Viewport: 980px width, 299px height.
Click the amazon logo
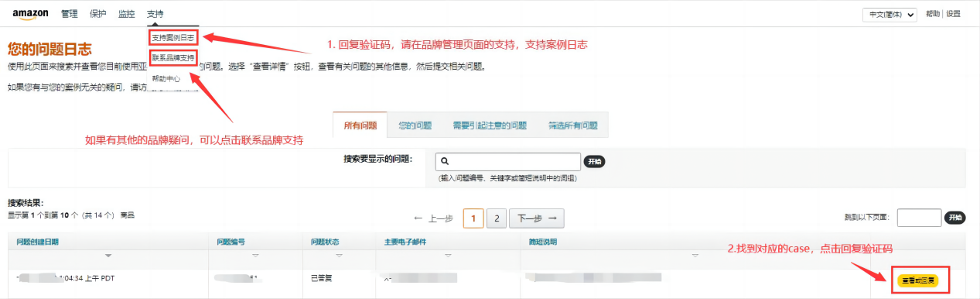tap(30, 15)
